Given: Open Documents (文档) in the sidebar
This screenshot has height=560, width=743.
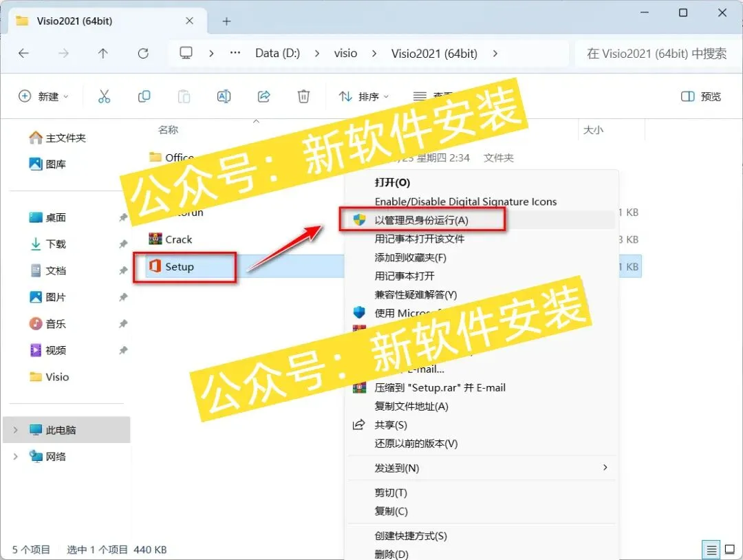Looking at the screenshot, I should (x=47, y=270).
